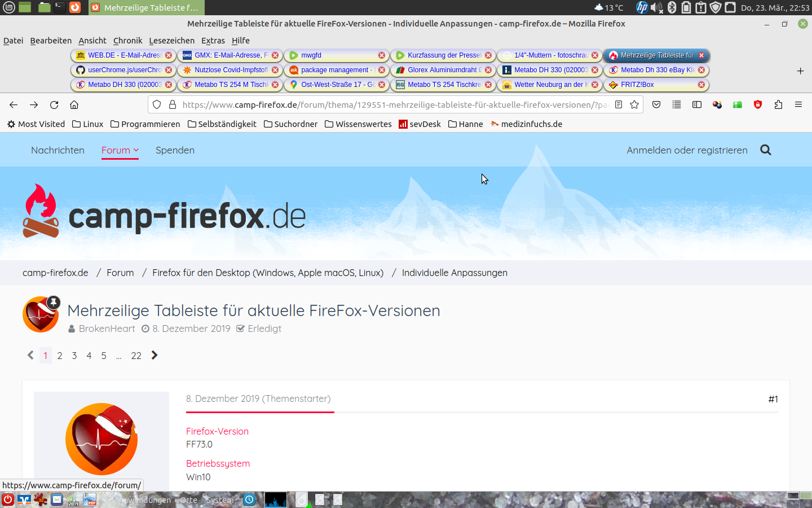This screenshot has width=812, height=508.
Task: Save page to Pocket
Action: tap(656, 104)
